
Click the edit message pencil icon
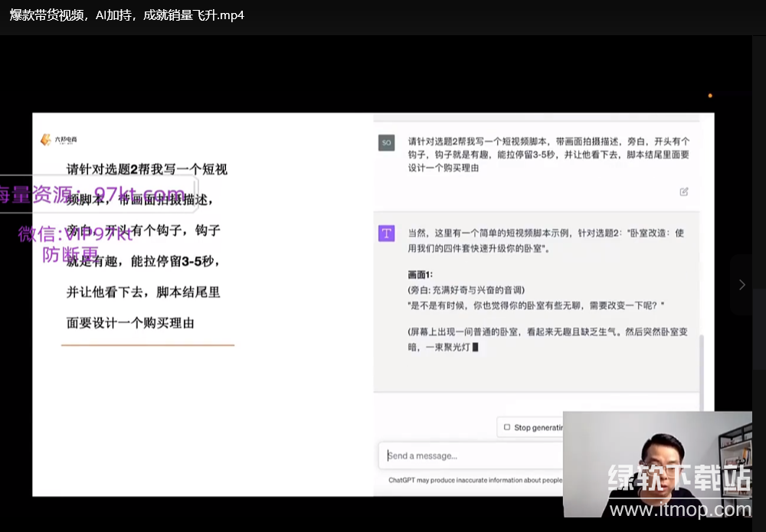point(684,191)
